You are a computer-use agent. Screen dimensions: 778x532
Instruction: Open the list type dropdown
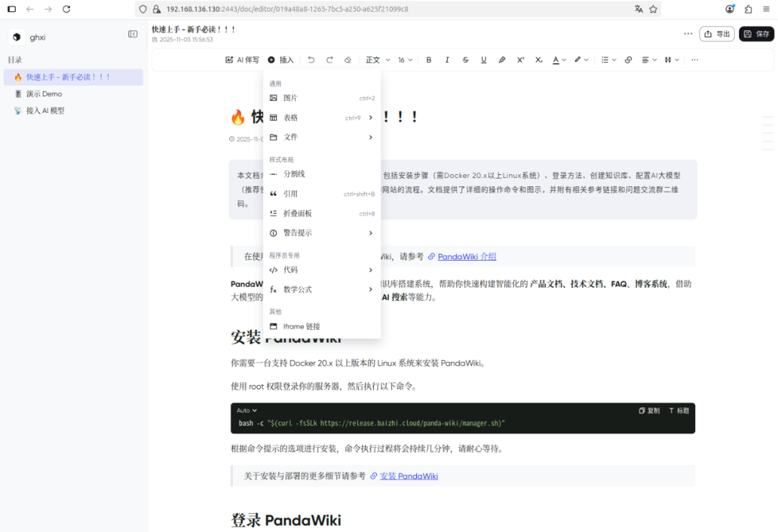click(609, 60)
